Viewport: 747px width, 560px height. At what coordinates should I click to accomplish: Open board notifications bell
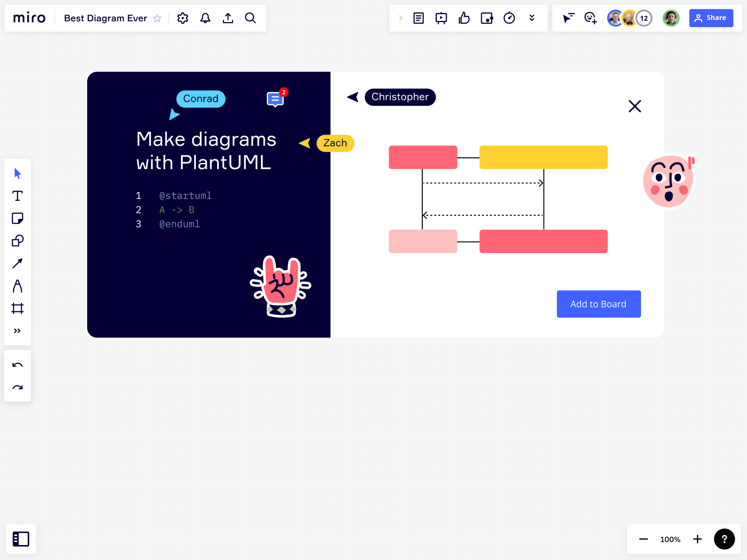click(205, 18)
